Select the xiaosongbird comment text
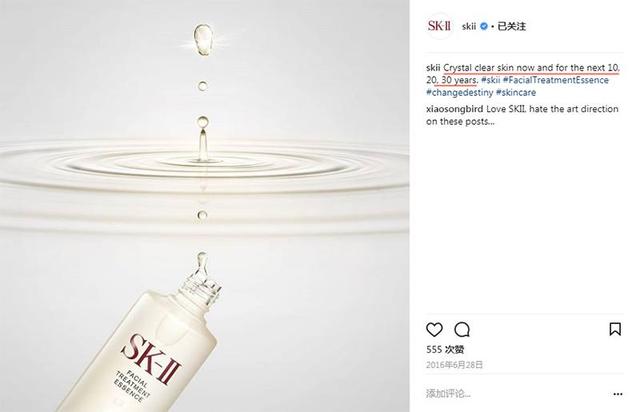Screen dimensions: 640x412 pyautogui.click(x=522, y=115)
